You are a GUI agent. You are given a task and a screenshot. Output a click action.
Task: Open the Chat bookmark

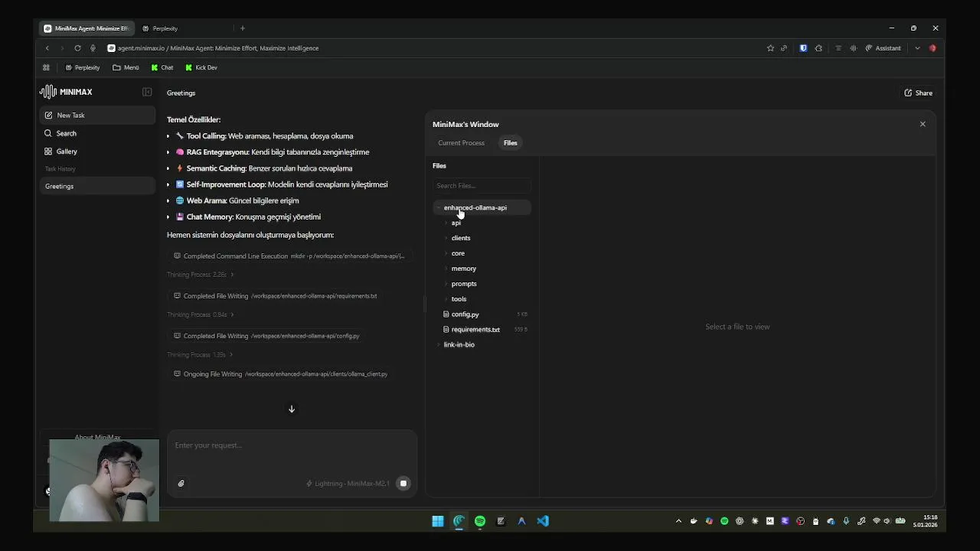[x=162, y=67]
